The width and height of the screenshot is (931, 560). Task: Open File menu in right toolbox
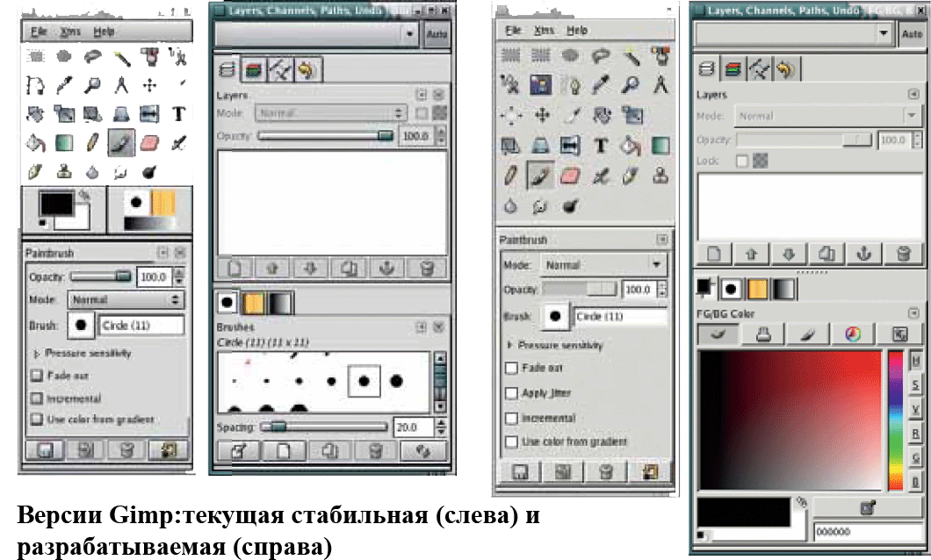[x=512, y=30]
